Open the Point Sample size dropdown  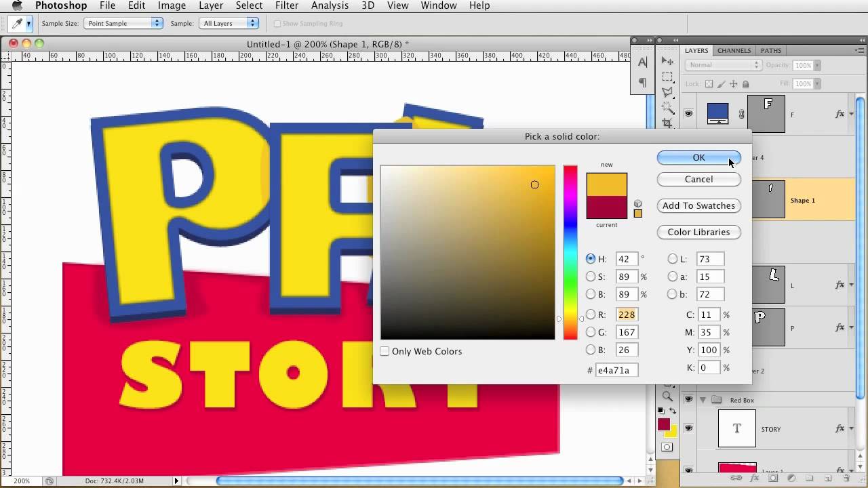123,22
